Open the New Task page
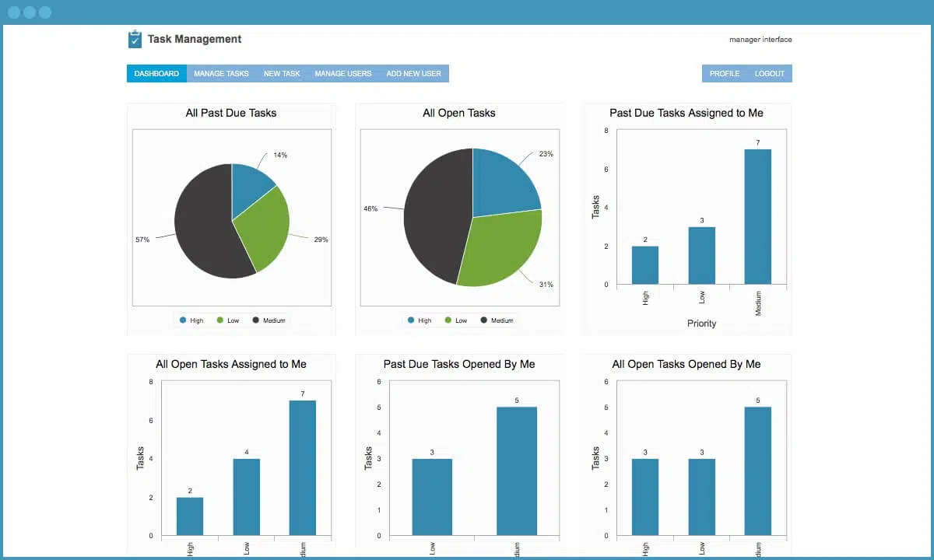The height and width of the screenshot is (560, 934). (282, 74)
